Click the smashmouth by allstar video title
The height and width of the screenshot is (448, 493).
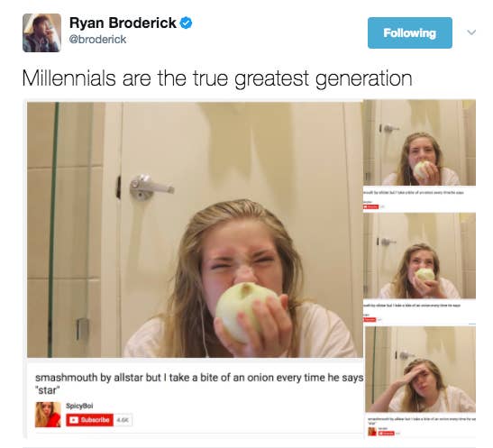click(x=199, y=383)
